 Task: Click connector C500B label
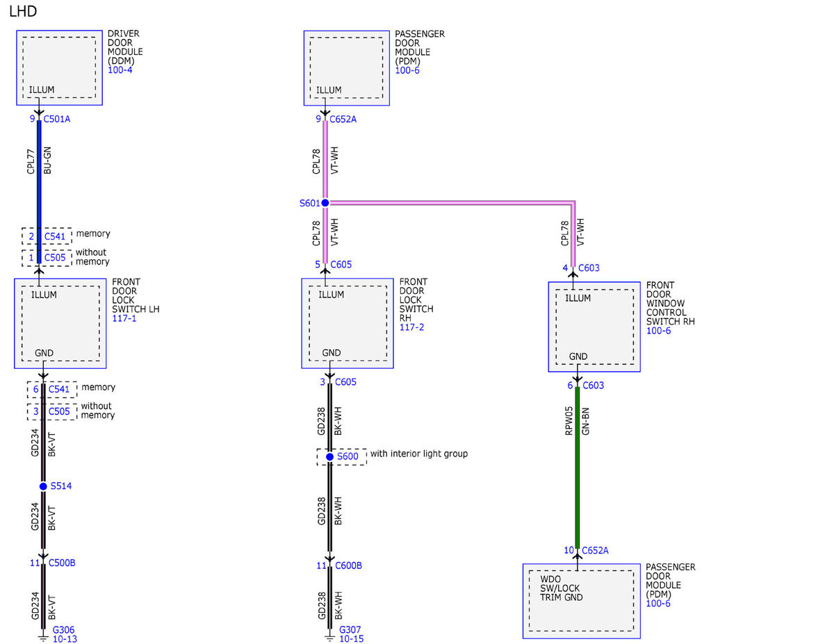62,563
